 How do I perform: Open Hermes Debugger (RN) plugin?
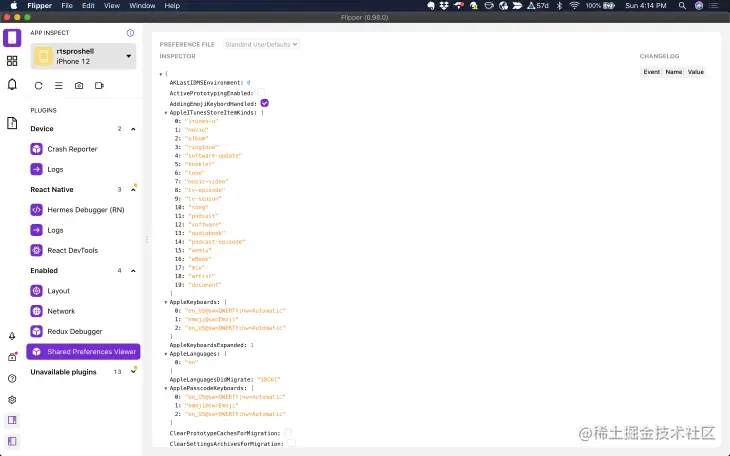click(84, 210)
